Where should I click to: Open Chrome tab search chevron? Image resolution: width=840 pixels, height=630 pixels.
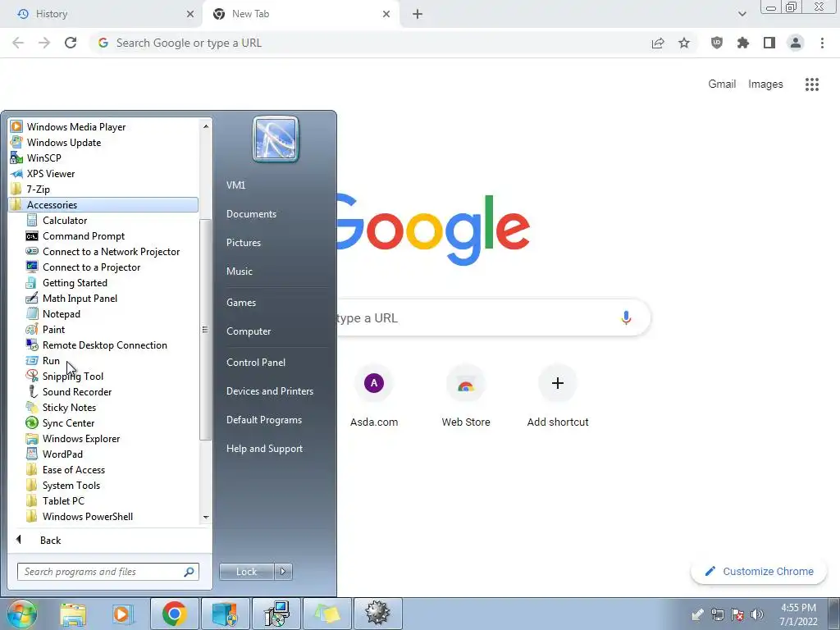tap(742, 14)
